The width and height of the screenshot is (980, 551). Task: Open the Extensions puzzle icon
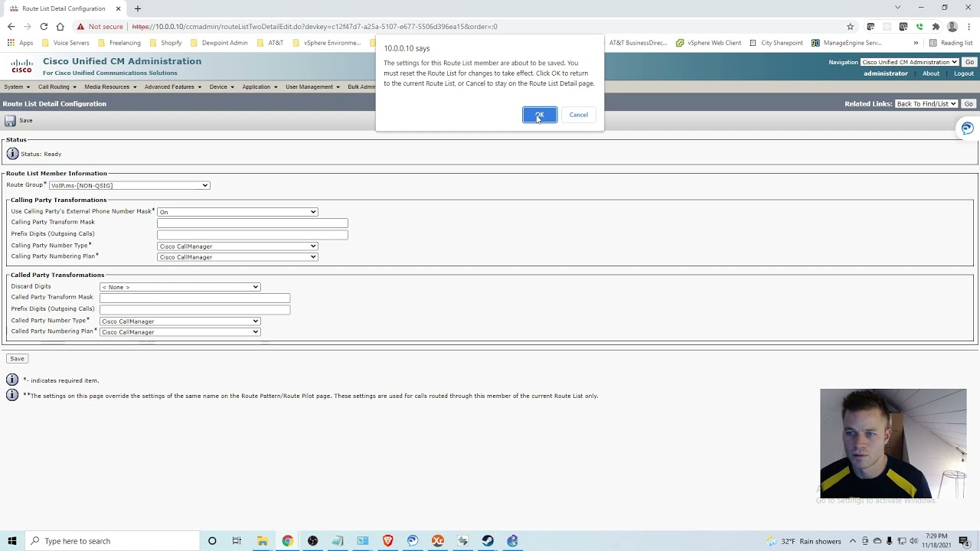pyautogui.click(x=936, y=27)
